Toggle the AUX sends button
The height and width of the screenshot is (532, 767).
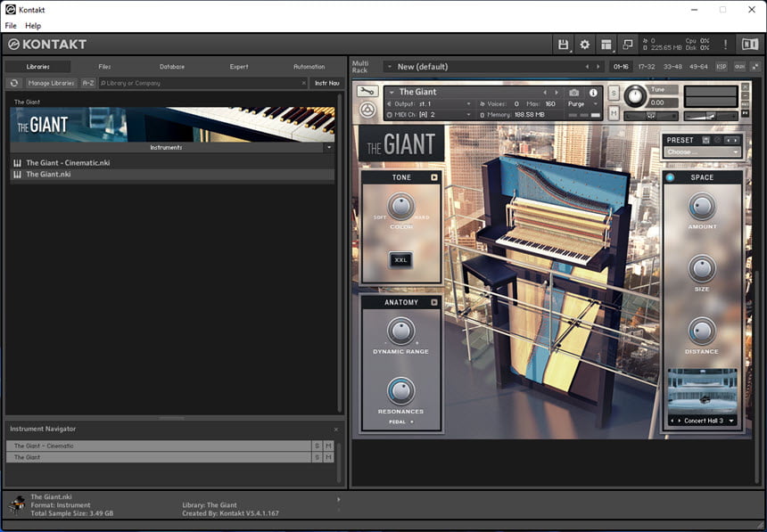point(739,67)
